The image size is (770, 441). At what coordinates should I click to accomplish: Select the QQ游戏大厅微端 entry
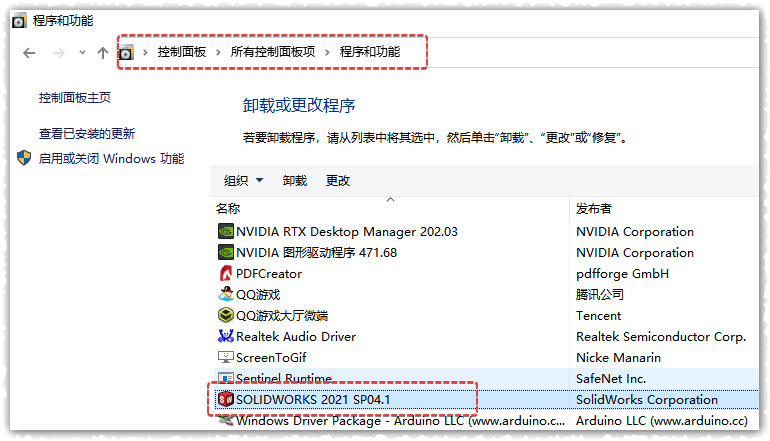coord(282,316)
